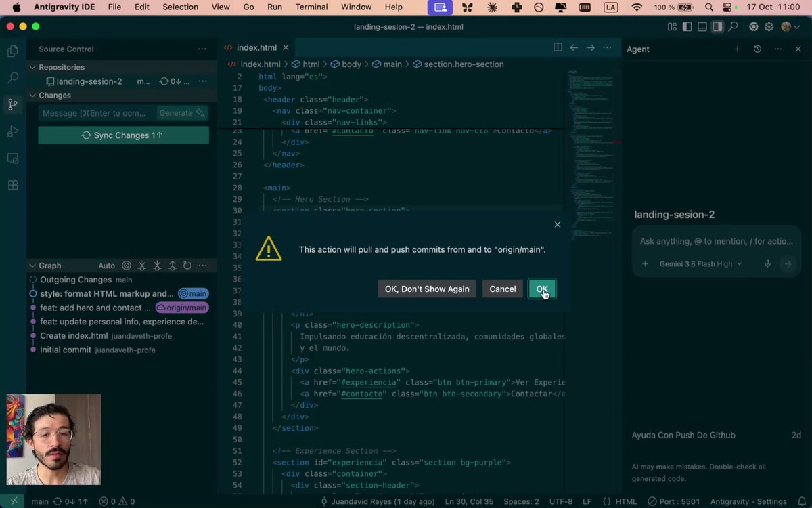This screenshot has height=508, width=812.
Task: Start a new Agent conversation
Action: point(737,49)
